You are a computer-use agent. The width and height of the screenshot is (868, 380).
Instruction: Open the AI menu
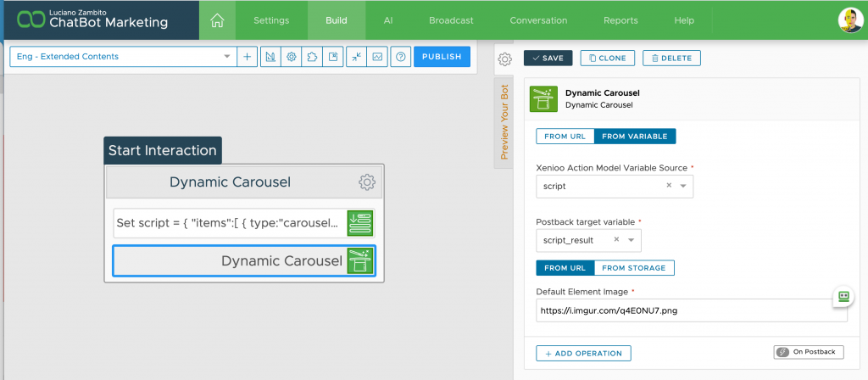click(388, 20)
